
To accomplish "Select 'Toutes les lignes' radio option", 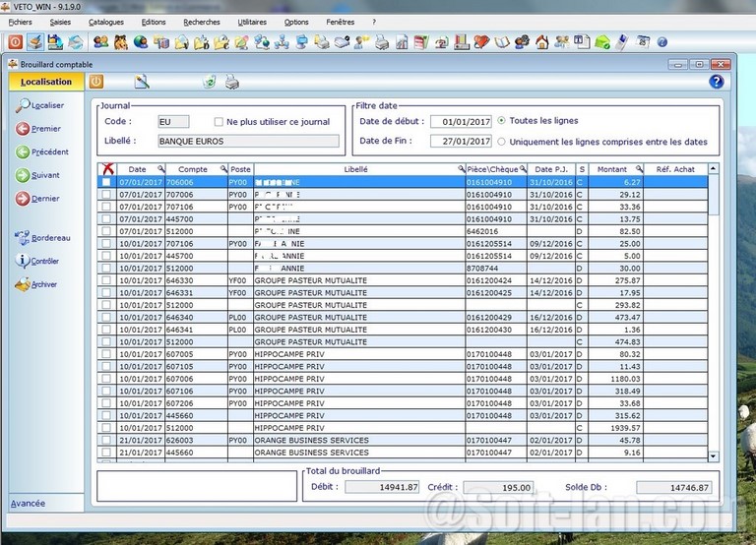I will coord(502,121).
